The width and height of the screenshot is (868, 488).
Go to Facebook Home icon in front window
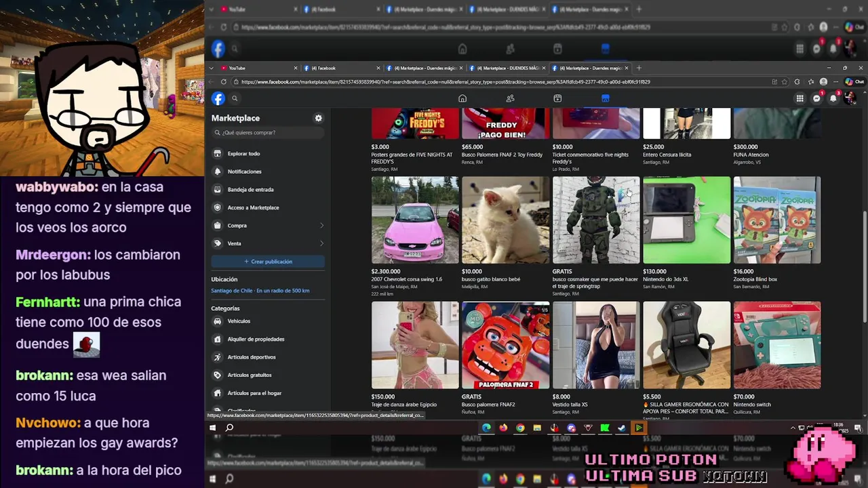click(x=462, y=99)
